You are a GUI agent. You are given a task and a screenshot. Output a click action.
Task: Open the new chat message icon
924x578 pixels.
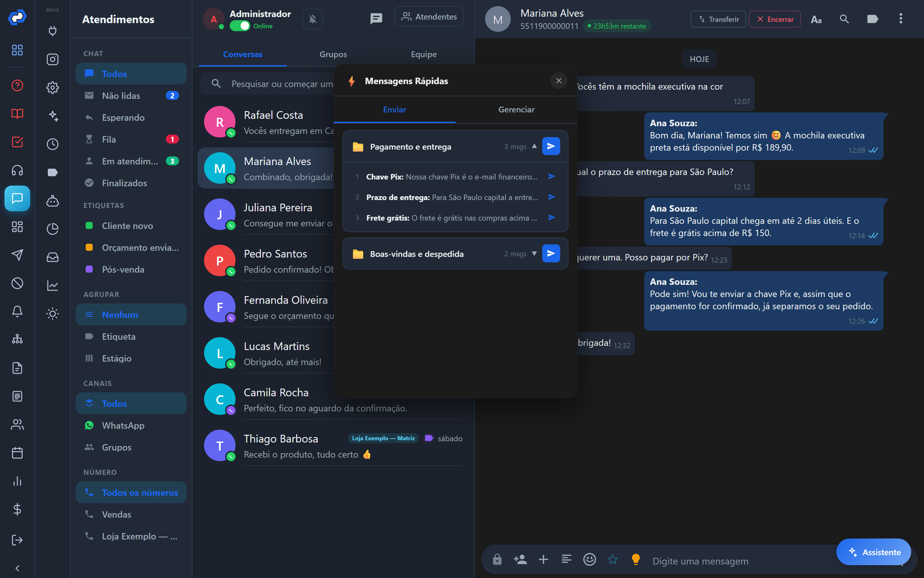[376, 18]
